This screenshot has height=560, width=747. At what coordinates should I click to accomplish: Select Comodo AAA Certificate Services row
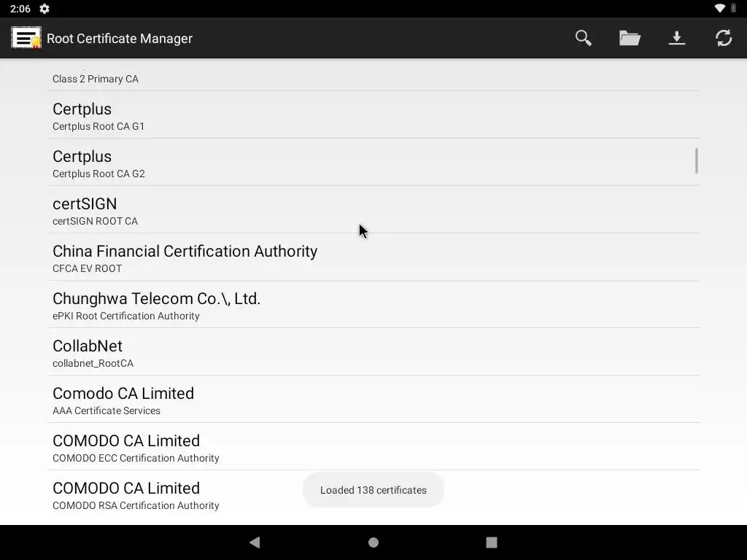pos(373,399)
